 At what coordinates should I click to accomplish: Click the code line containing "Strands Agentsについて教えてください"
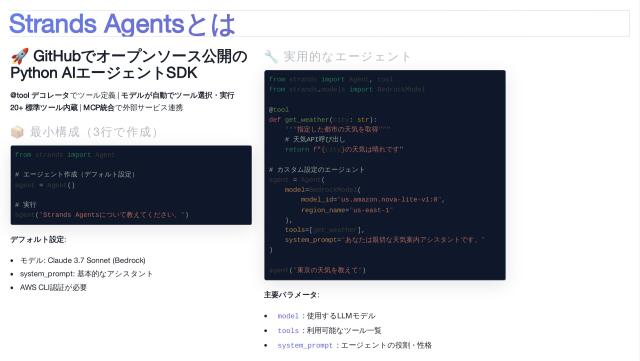tap(102, 215)
